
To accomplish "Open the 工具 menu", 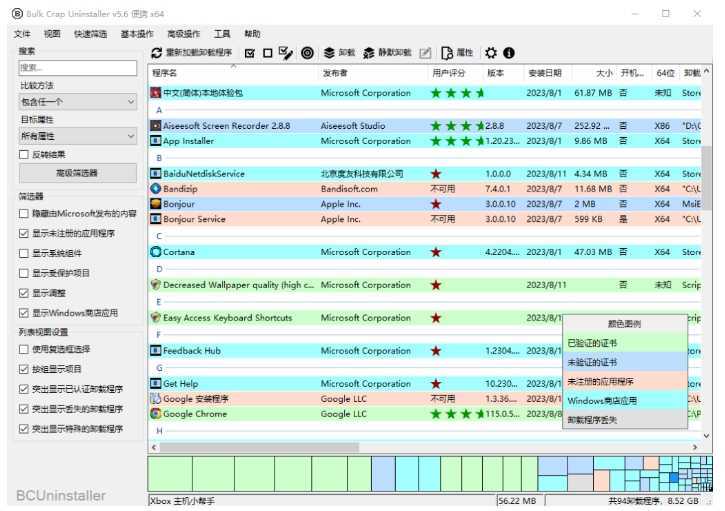I will pyautogui.click(x=222, y=34).
